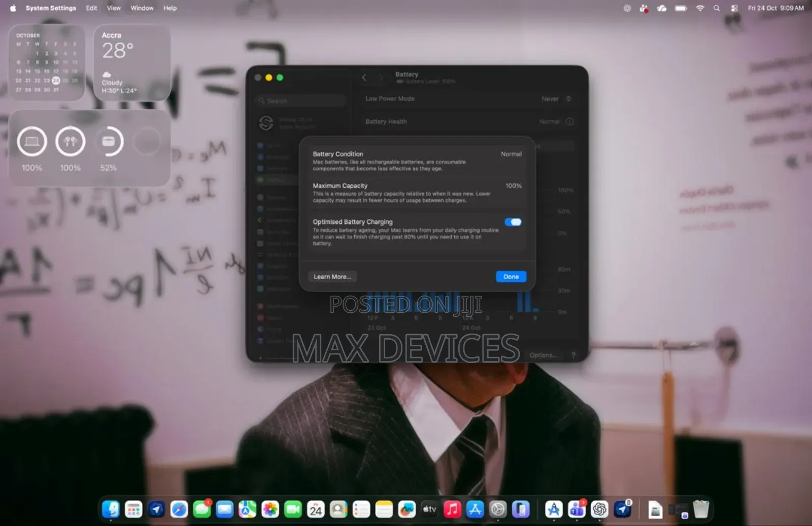Open Photos from the Dock

[270, 509]
